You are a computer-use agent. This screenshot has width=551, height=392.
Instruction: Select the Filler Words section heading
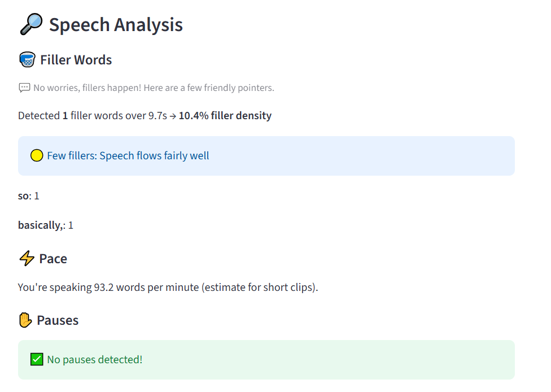76,60
